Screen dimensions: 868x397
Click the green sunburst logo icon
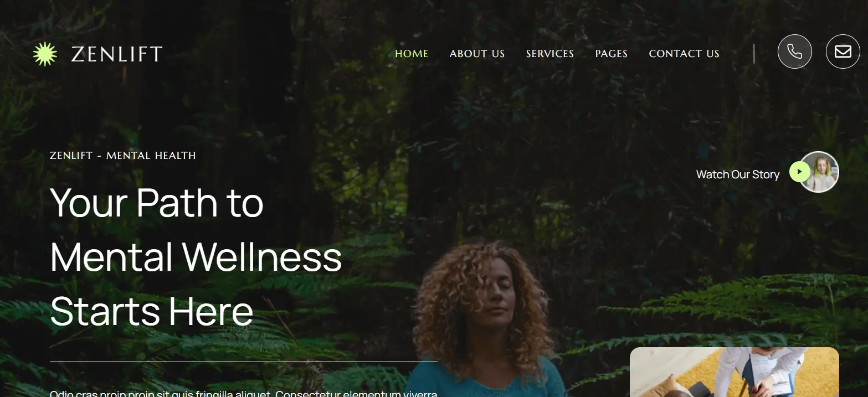point(45,54)
